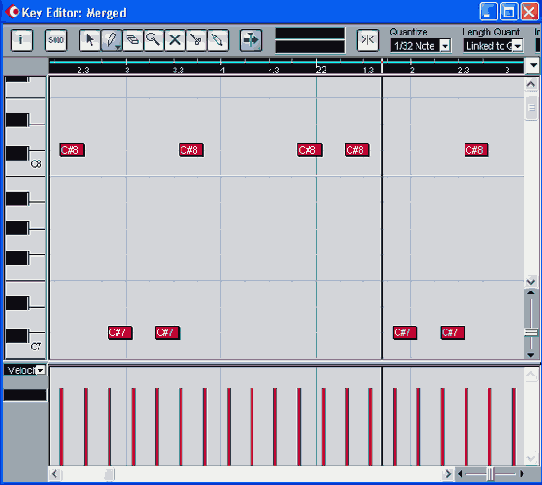The height and width of the screenshot is (485, 542).
Task: Select the Zoom magnifier tool
Action: point(153,40)
